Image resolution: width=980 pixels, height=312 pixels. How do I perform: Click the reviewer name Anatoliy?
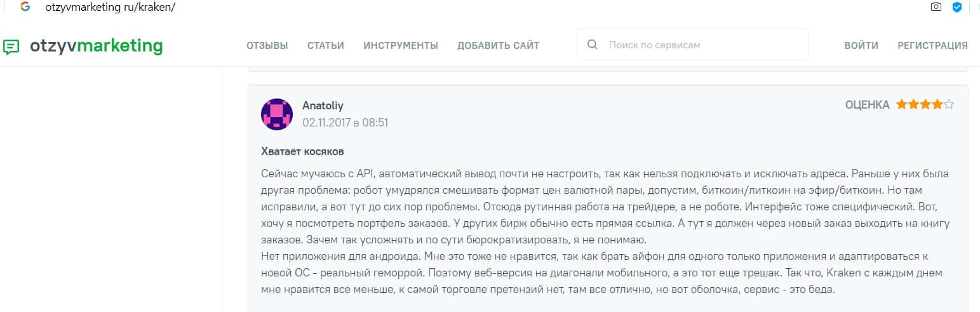pyautogui.click(x=323, y=105)
